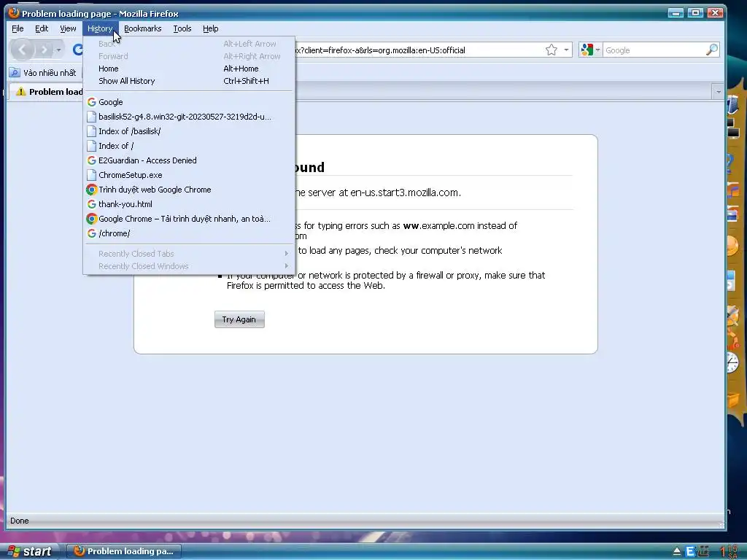Click the Try Again button
Image resolution: width=747 pixels, height=560 pixels.
click(239, 319)
